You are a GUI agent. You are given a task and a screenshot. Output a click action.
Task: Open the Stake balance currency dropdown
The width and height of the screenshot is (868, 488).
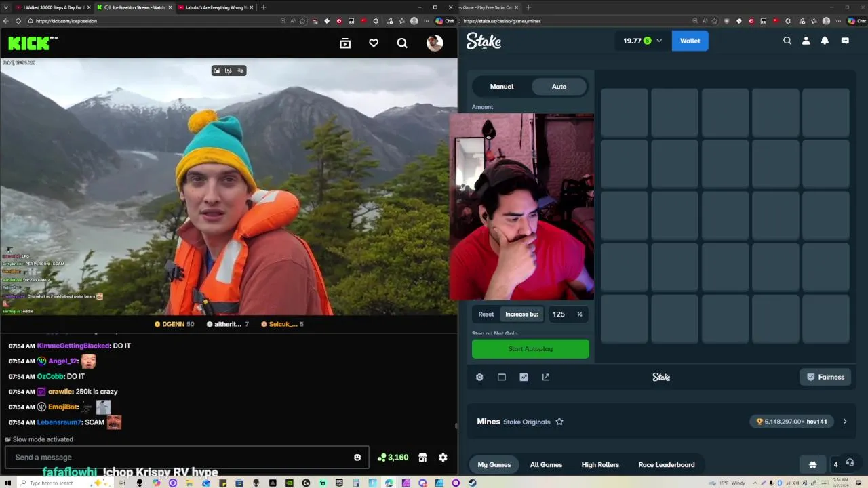point(642,41)
